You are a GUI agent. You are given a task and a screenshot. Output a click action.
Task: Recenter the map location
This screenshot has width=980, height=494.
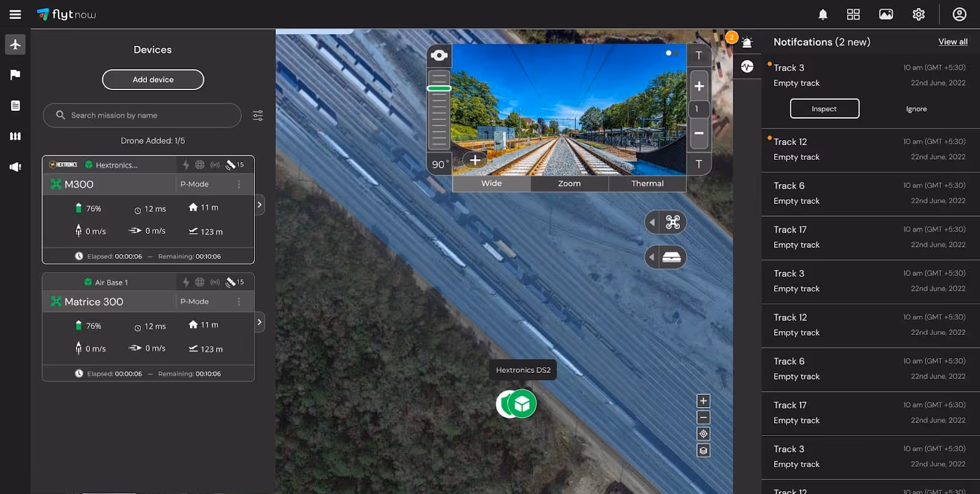(703, 434)
